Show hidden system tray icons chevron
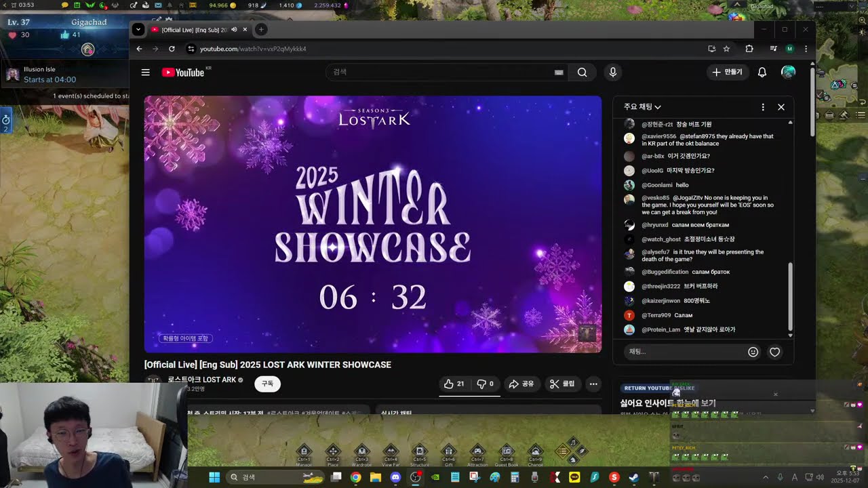868x488 pixels. point(766,477)
